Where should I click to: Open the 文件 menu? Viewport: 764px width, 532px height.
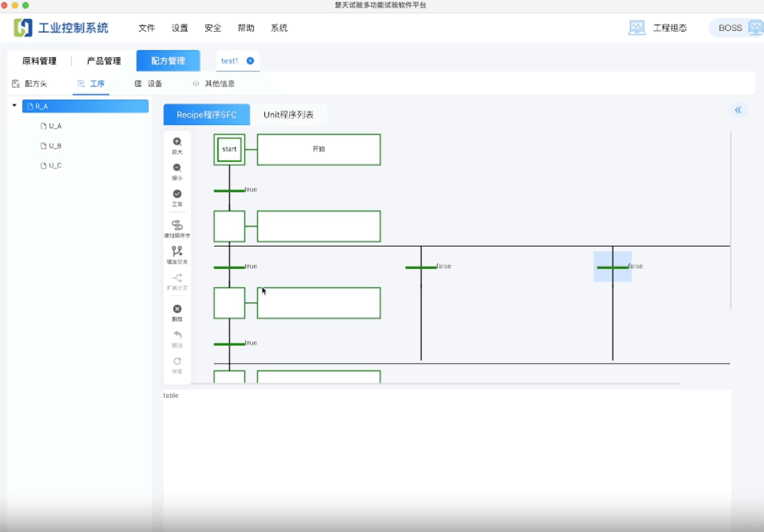[147, 28]
